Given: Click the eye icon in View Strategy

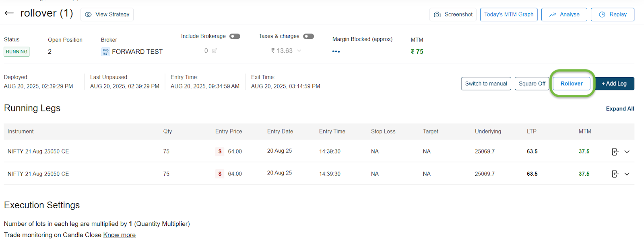Looking at the screenshot, I should point(88,14).
